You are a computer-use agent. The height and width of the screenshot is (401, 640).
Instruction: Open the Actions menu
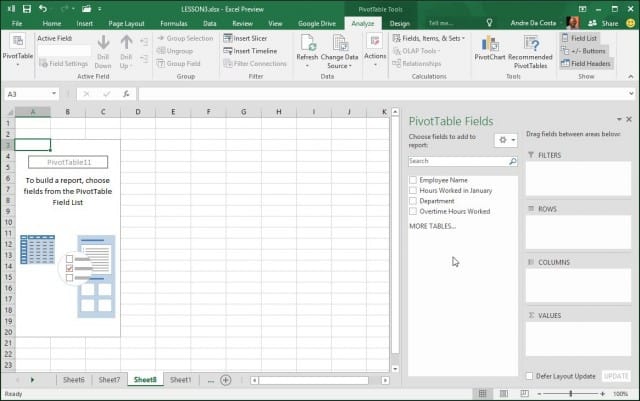[x=375, y=51]
